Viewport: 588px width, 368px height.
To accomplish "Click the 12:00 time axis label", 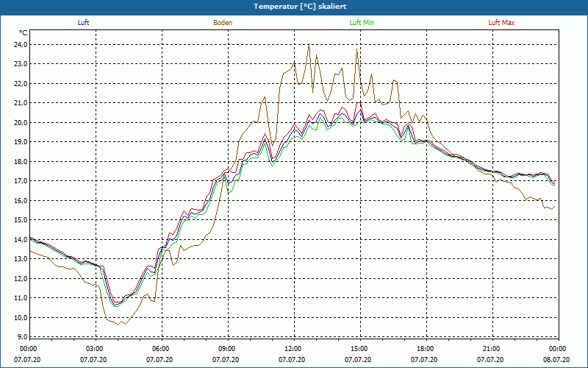I will [292, 349].
